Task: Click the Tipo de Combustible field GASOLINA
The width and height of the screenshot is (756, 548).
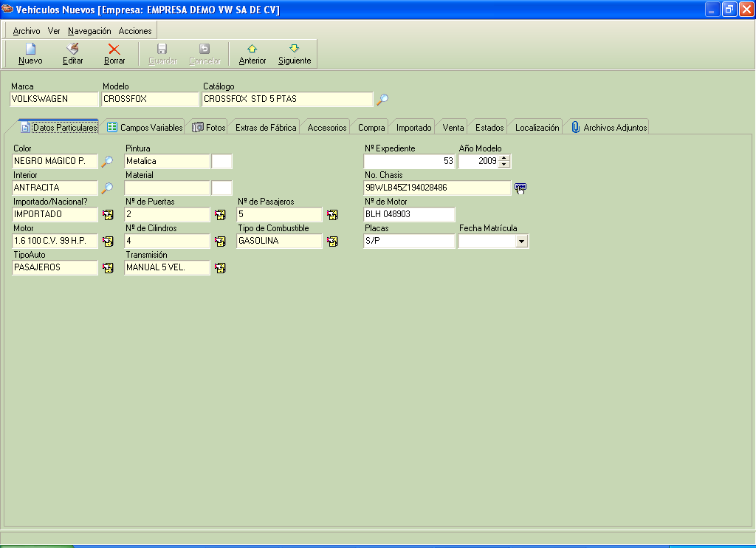Action: 279,241
